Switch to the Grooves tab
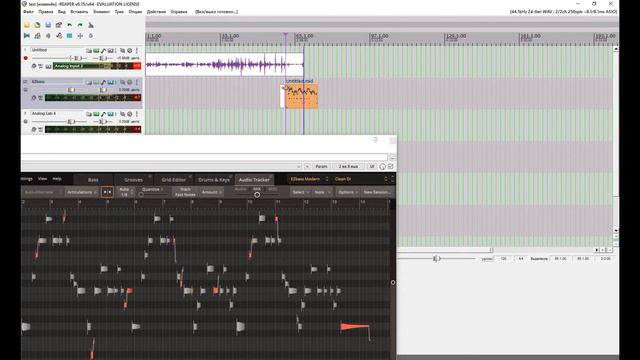 coord(133,180)
